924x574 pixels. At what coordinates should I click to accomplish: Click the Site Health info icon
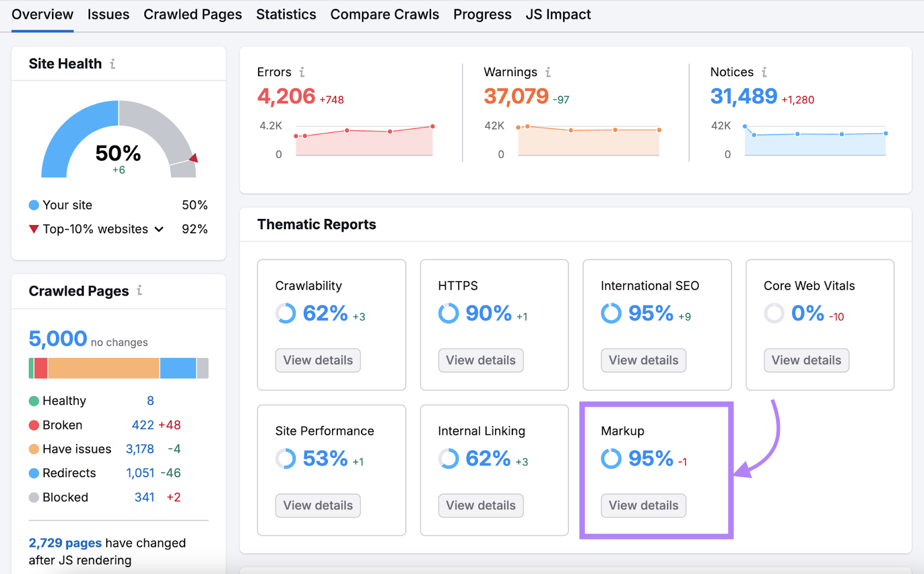[113, 64]
